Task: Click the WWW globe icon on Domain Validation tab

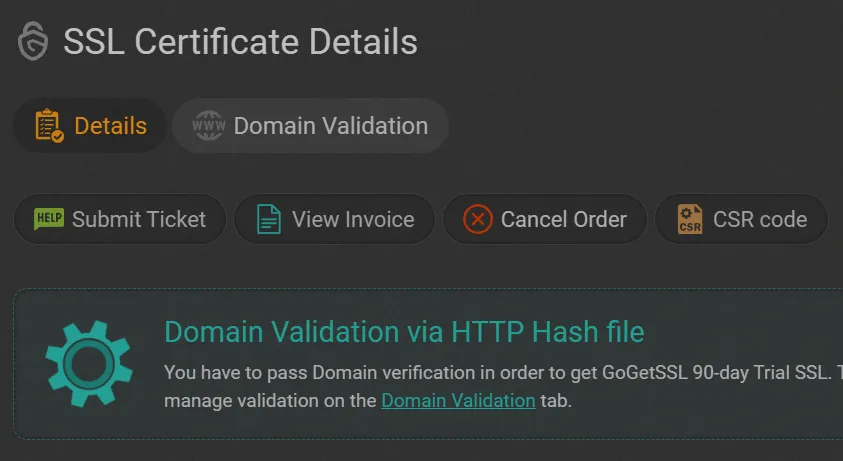Action: click(208, 126)
